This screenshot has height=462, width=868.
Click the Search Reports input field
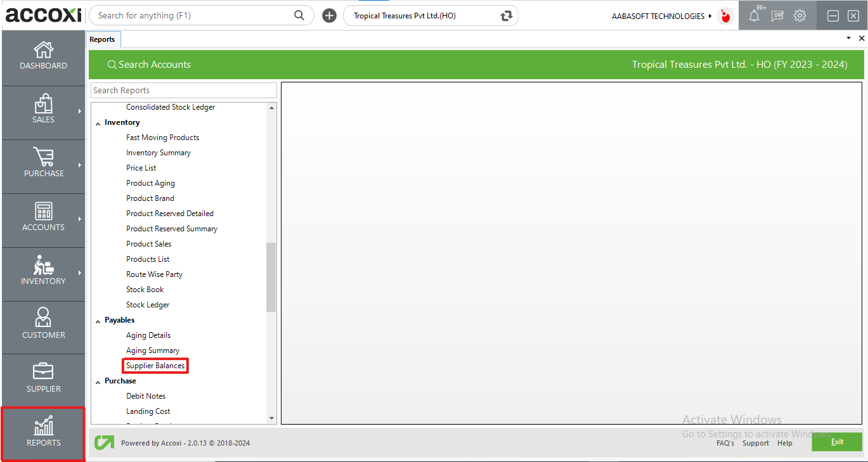point(183,91)
